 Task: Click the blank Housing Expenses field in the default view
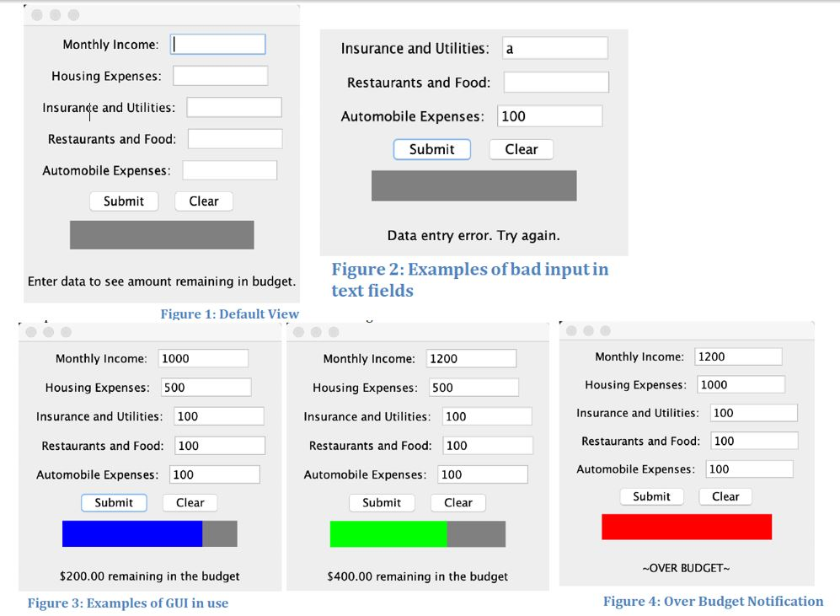220,76
